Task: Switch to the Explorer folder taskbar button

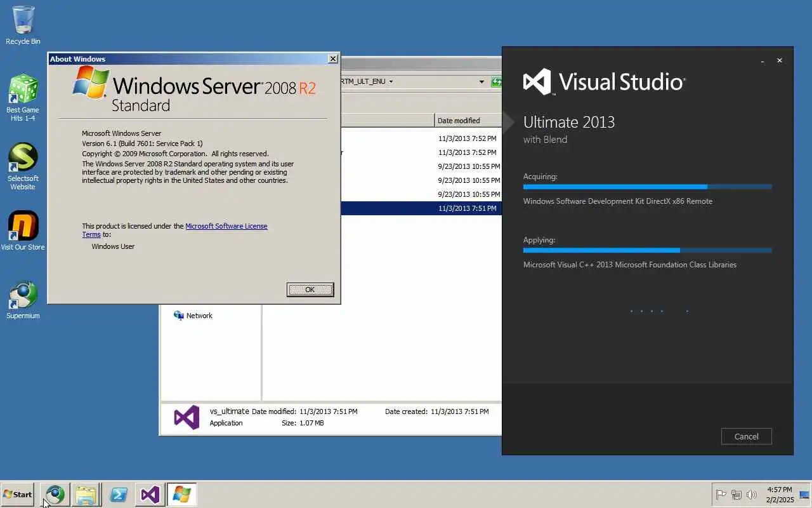Action: pos(86,494)
